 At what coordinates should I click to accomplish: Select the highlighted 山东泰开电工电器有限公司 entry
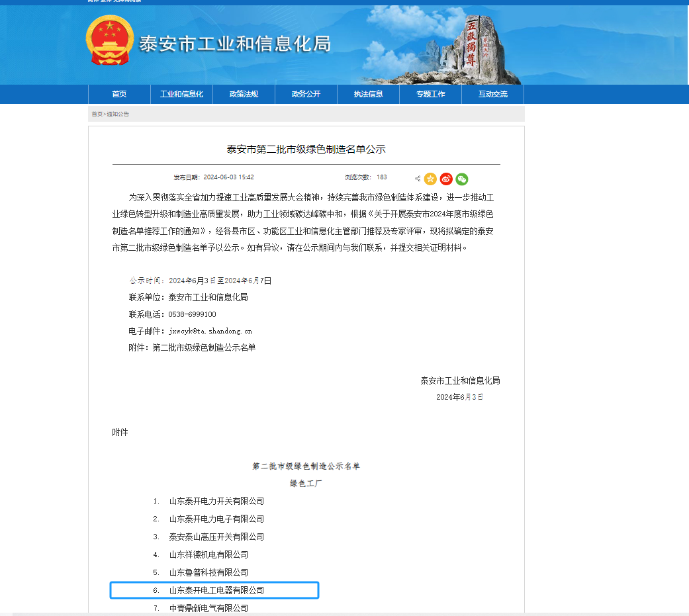click(215, 590)
